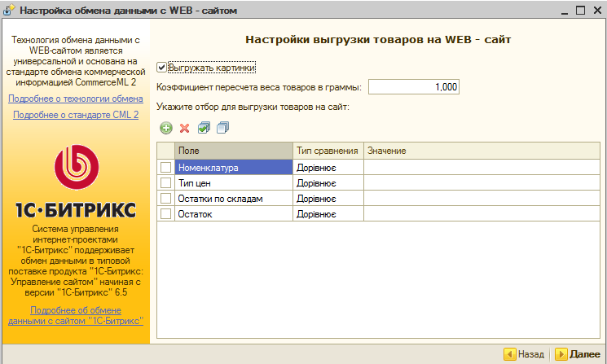
Task: Click the uncheck all rows icon
Action: [222, 128]
